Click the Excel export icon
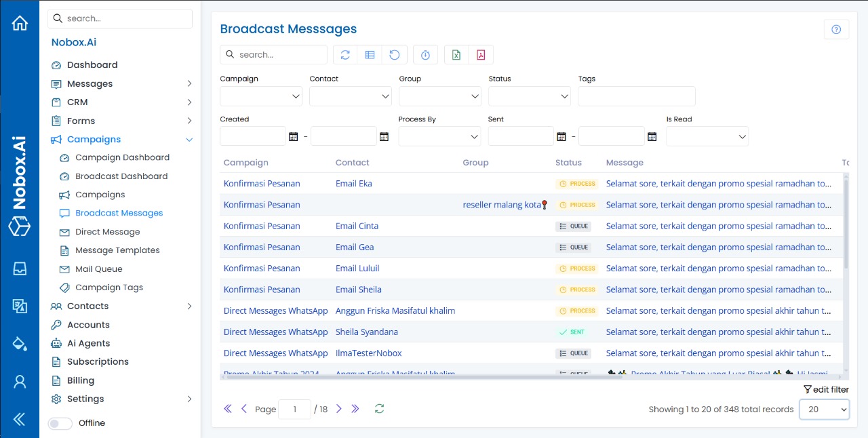The height and width of the screenshot is (438, 868). pos(456,55)
